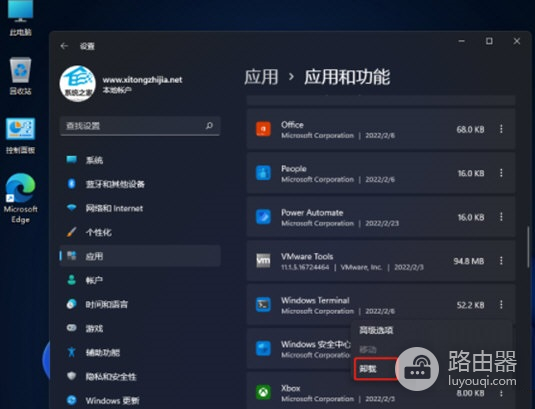
Task: Click the 52.2 KB size value
Action: click(471, 305)
